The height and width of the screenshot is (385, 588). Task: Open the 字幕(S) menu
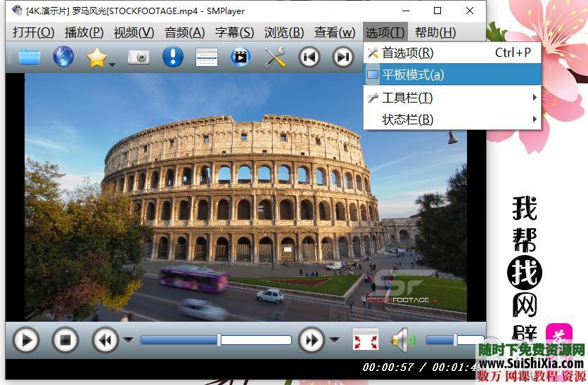[234, 32]
